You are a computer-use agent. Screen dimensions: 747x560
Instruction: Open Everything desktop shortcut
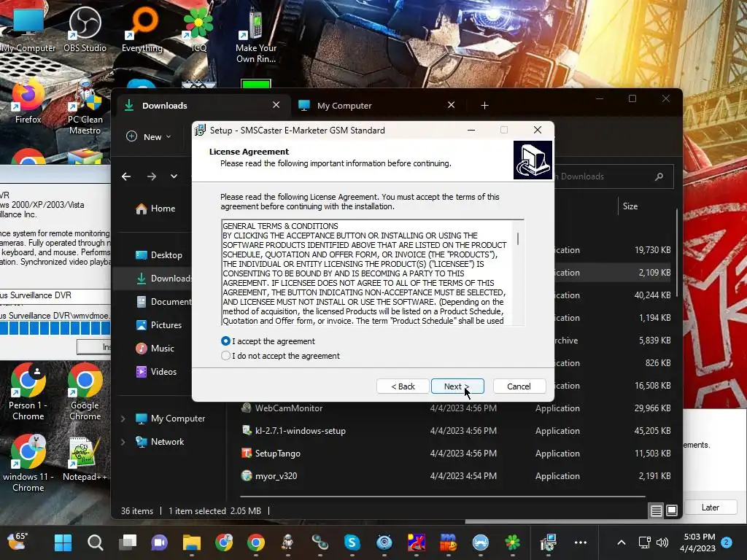[142, 30]
